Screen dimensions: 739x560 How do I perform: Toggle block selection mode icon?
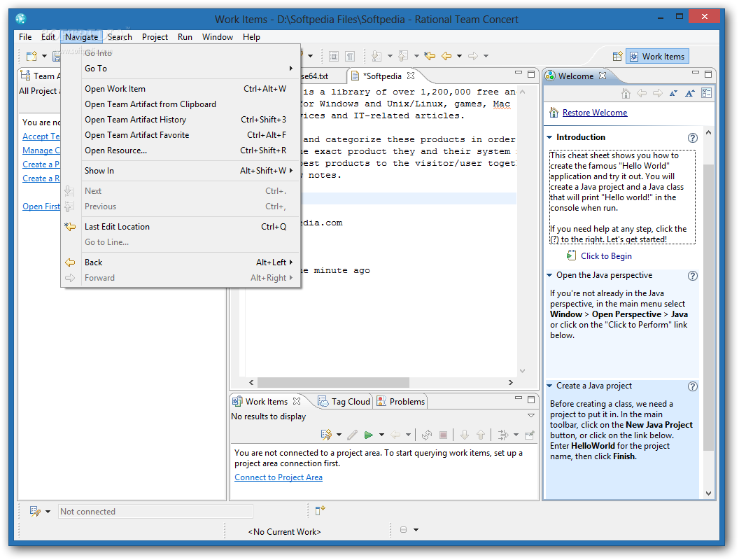[x=334, y=57]
